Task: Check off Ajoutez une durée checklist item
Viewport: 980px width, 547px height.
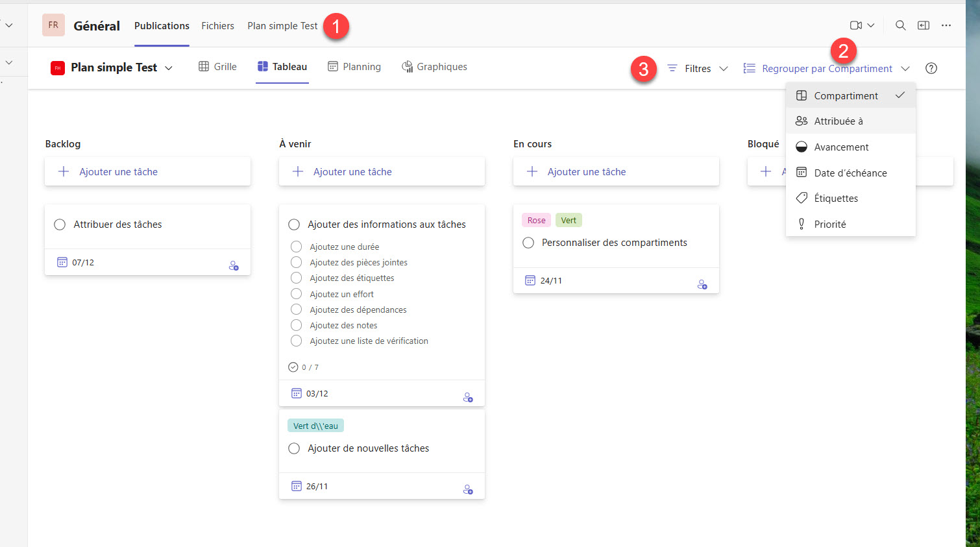Action: click(297, 247)
